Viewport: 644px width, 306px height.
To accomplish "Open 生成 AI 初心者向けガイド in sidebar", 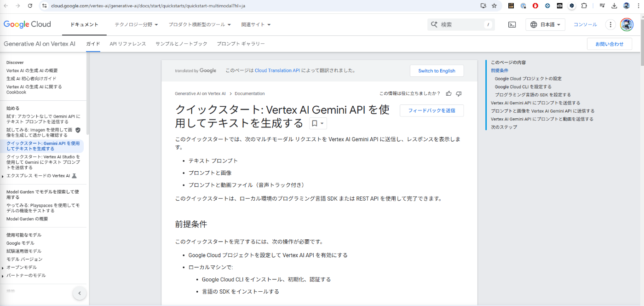I will pyautogui.click(x=31, y=79).
